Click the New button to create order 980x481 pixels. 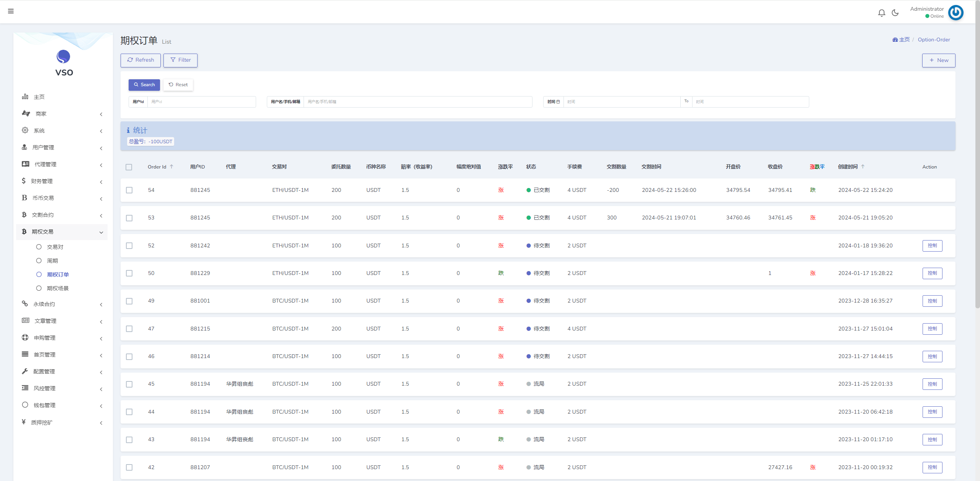(938, 60)
